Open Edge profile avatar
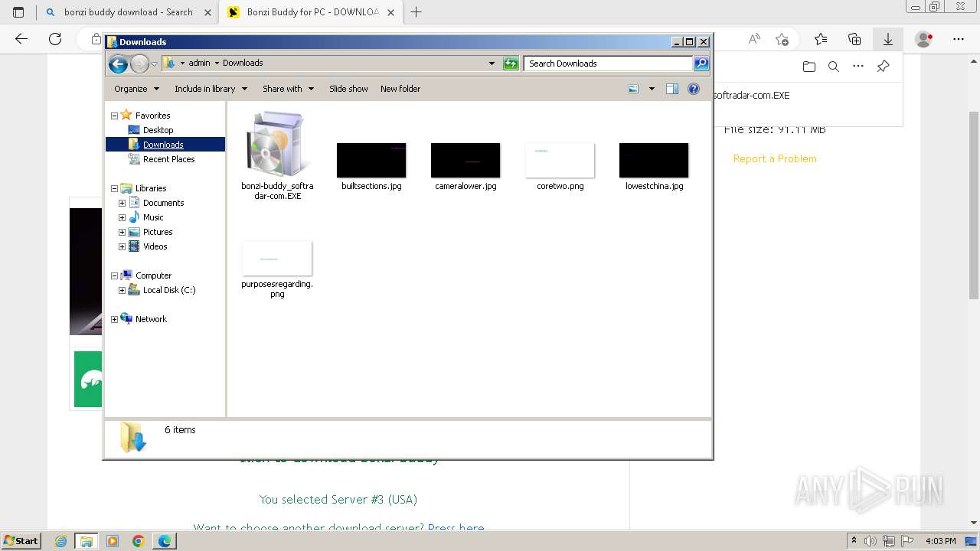Image resolution: width=980 pixels, height=551 pixels. point(924,39)
